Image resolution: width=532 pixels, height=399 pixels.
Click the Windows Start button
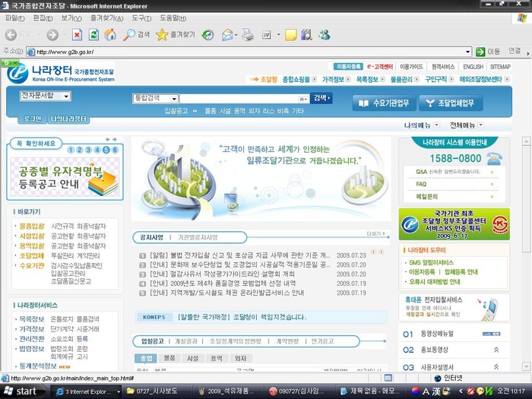click(x=21, y=391)
